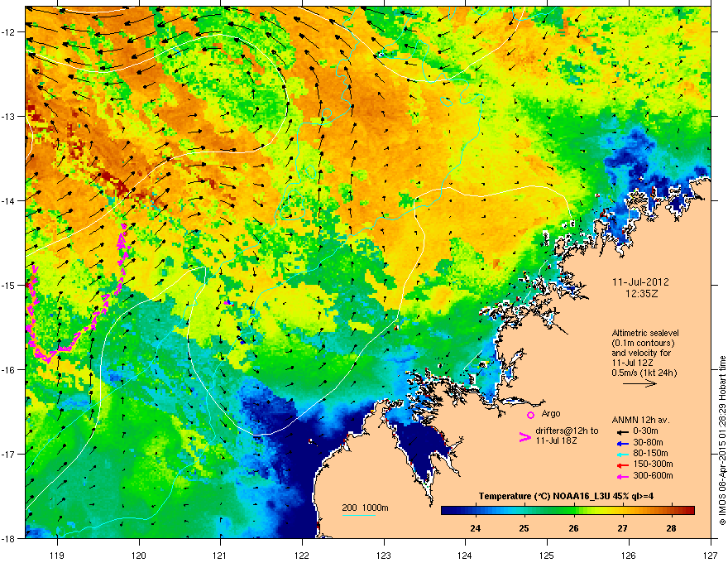Click the '11-Jul 18Z' legend text
Viewport: 728px width, 563px height.
pos(556,440)
